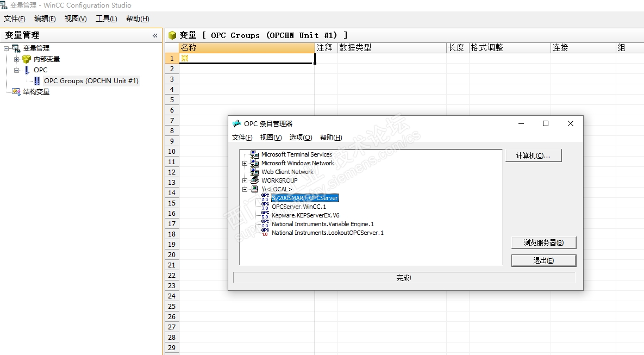Viewport: 644px width, 355px height.
Task: Click the yellow cube icon beside 变量 header
Action: tap(172, 35)
